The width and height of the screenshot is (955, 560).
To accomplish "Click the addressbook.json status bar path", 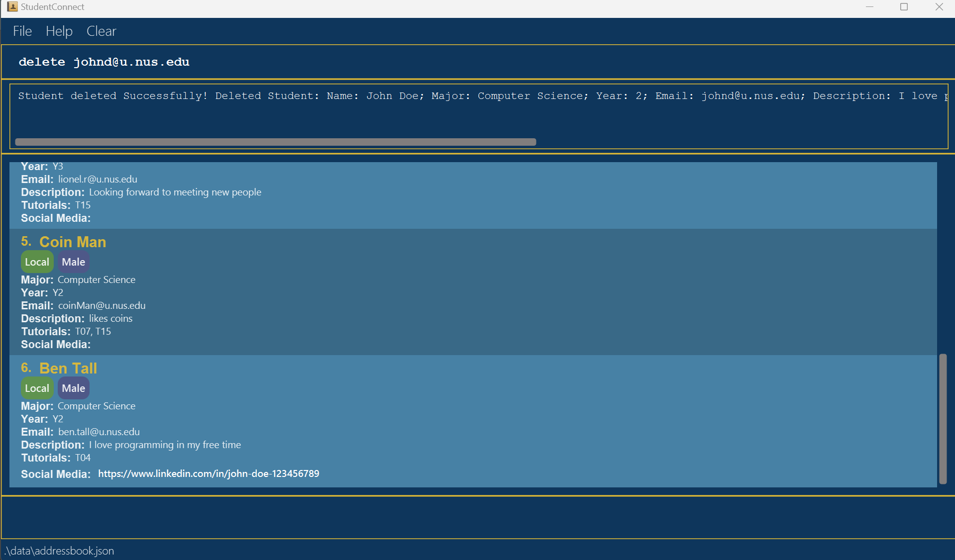I will (59, 551).
